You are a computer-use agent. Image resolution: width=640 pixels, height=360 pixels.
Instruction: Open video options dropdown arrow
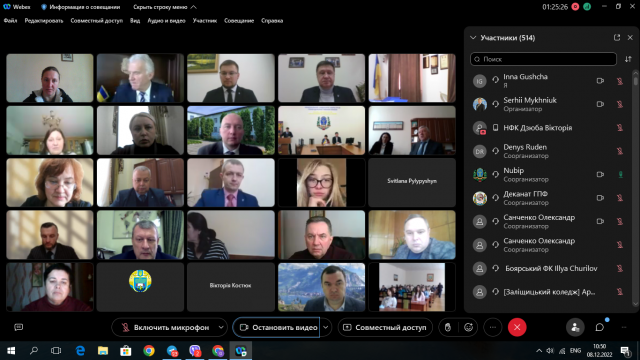point(326,327)
